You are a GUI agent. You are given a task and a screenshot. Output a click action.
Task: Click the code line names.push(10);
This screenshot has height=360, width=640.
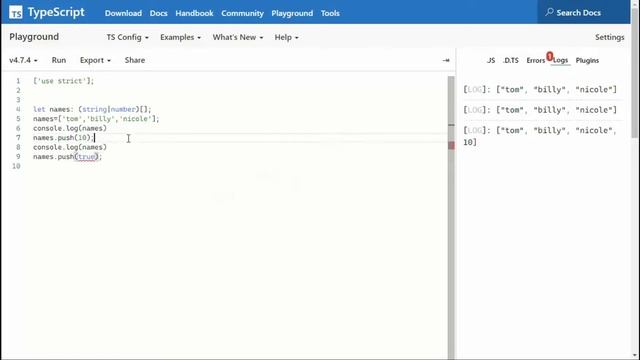point(63,138)
